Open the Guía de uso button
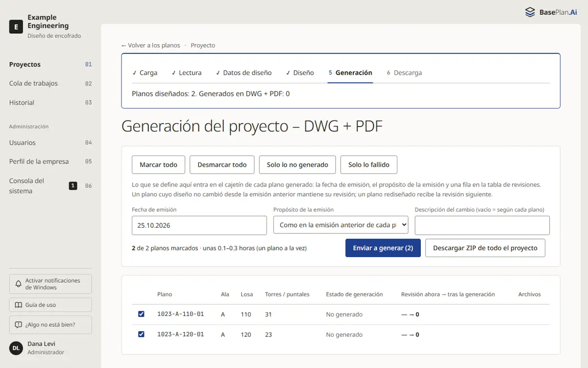 [50, 305]
